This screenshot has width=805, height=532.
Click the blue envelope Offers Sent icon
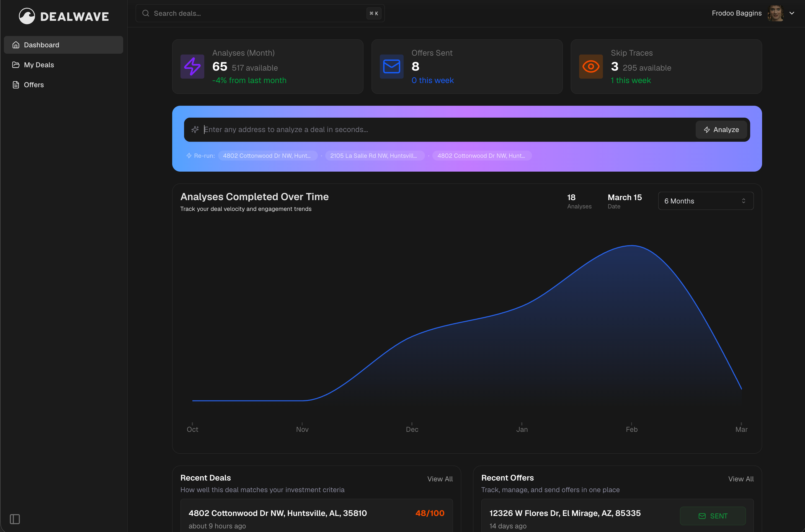point(391,66)
